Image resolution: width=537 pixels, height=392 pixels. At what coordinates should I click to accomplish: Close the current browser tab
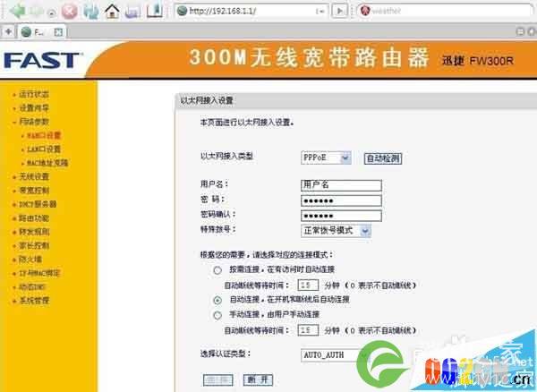point(58,32)
